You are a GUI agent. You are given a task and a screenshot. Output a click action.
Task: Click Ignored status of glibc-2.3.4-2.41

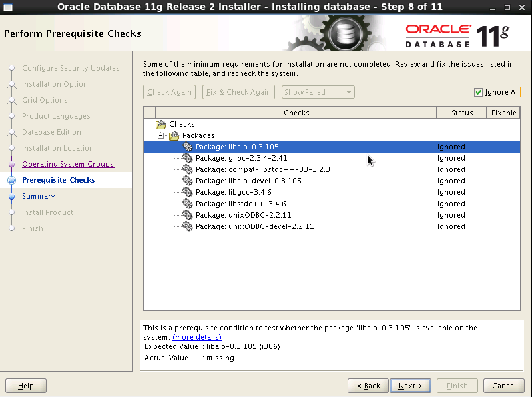[x=451, y=158]
